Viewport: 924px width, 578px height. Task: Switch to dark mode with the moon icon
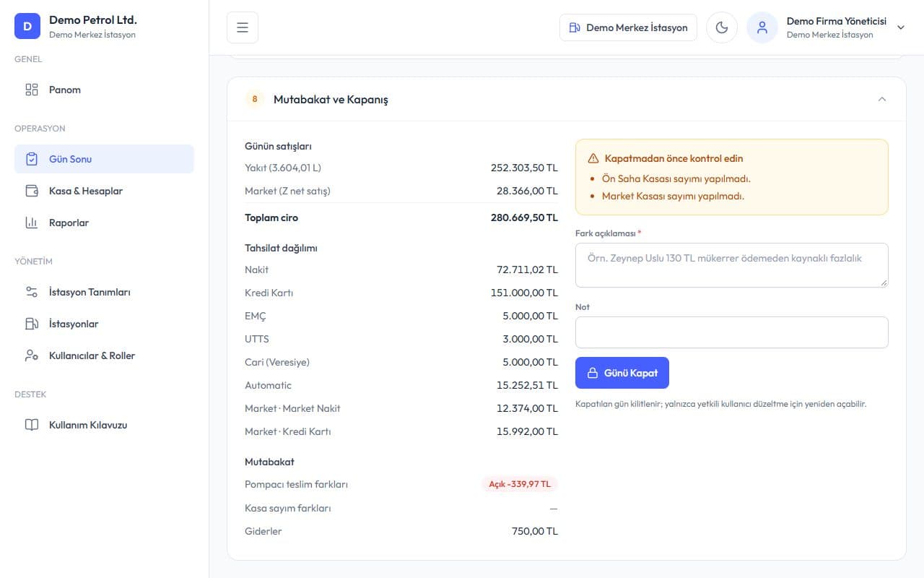722,27
